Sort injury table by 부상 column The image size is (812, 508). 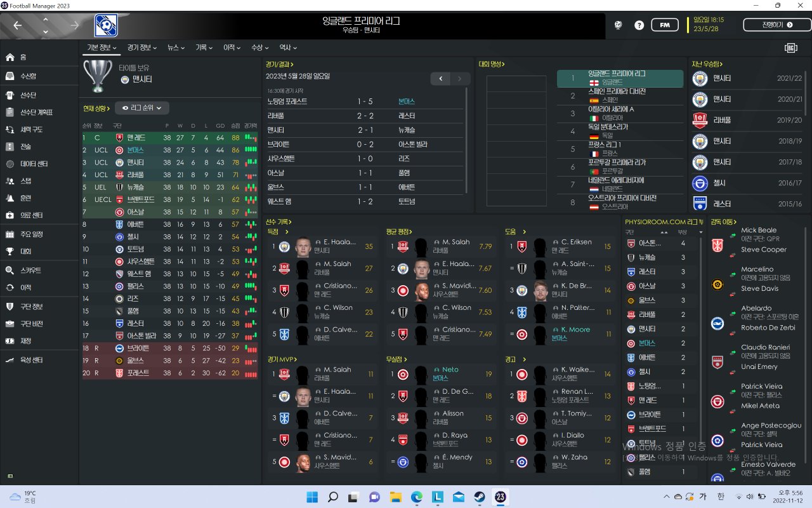click(x=683, y=232)
